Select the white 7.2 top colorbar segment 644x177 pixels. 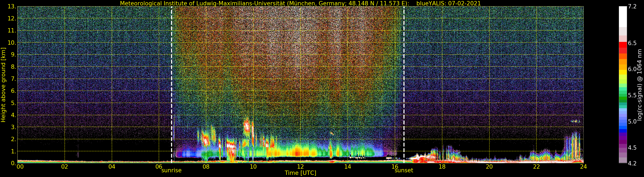coord(623,16)
